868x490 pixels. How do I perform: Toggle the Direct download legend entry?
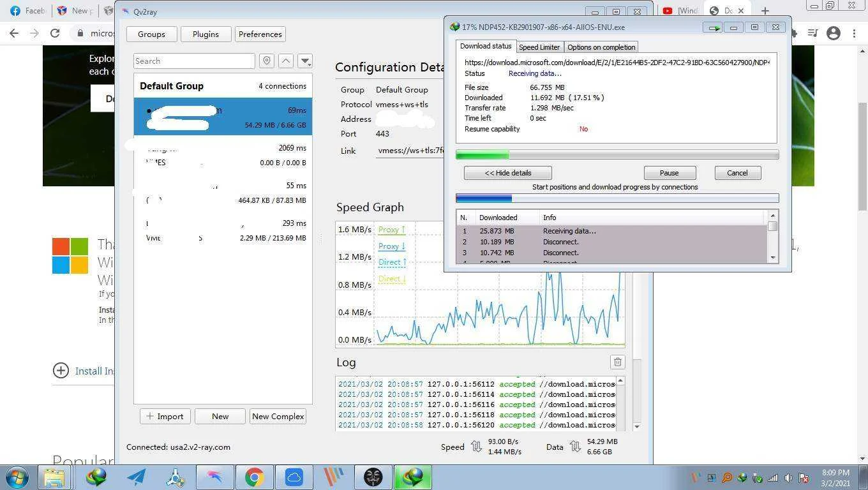pyautogui.click(x=392, y=279)
